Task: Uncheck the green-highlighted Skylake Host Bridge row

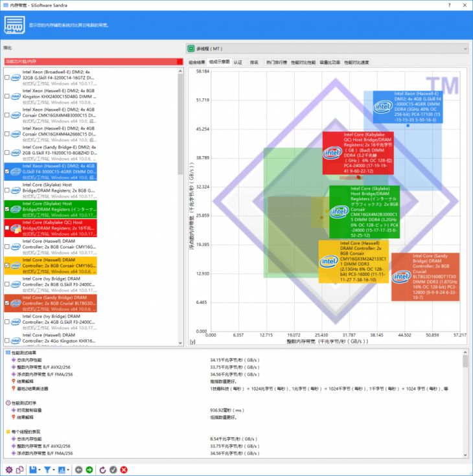Action: coord(7,209)
